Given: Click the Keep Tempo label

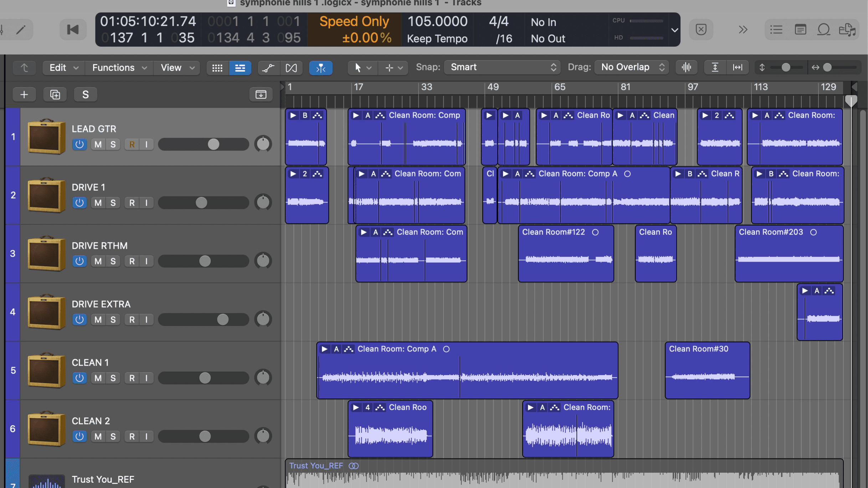Looking at the screenshot, I should pyautogui.click(x=437, y=38).
